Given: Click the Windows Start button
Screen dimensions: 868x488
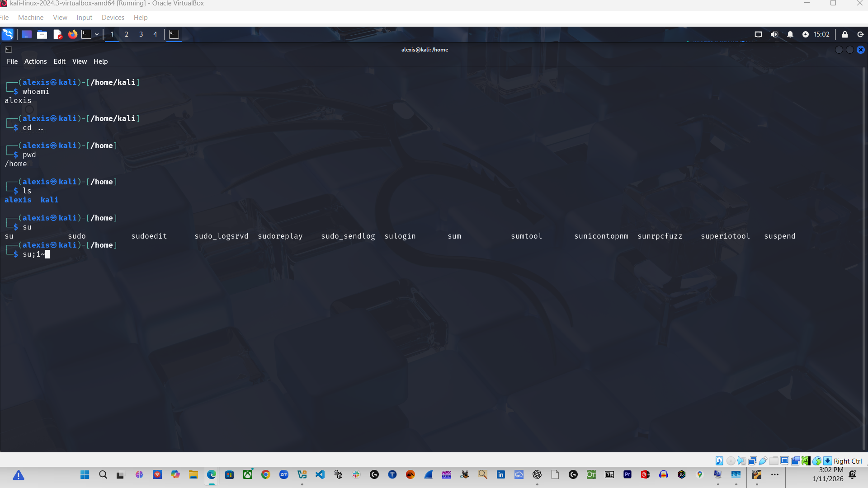Looking at the screenshot, I should coord(85,474).
